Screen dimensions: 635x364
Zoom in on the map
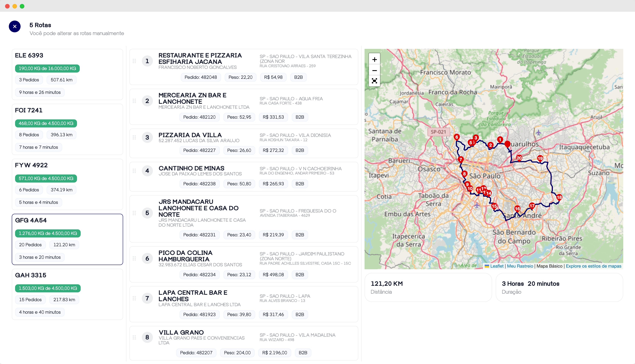click(x=374, y=60)
